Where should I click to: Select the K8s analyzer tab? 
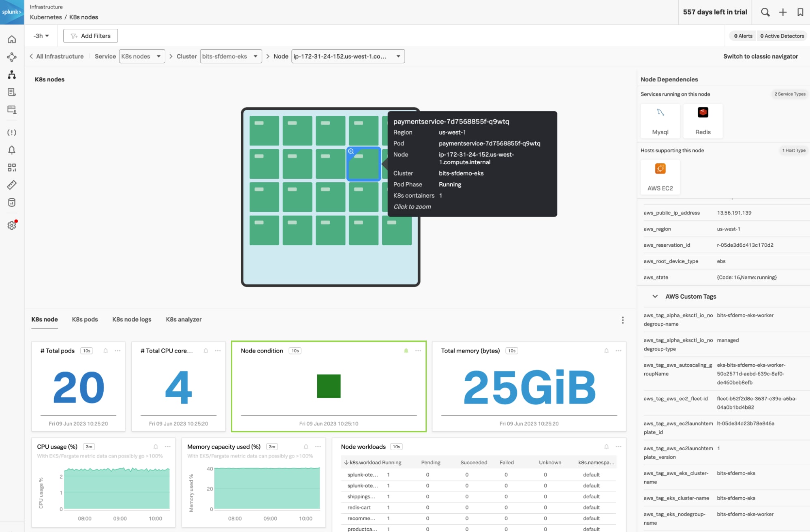(184, 319)
